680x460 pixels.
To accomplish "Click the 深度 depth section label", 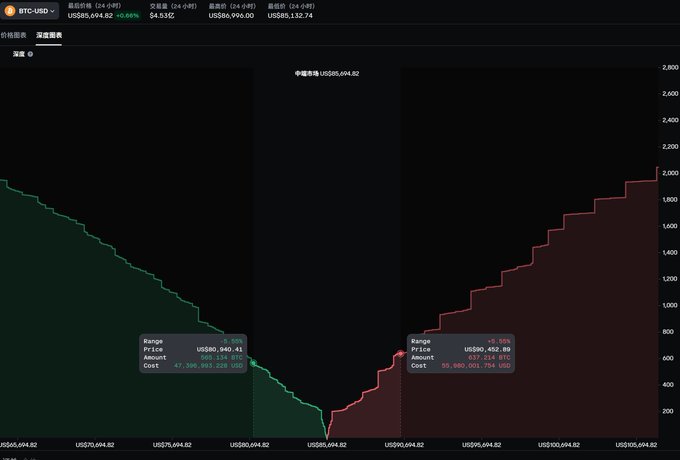I will point(19,54).
